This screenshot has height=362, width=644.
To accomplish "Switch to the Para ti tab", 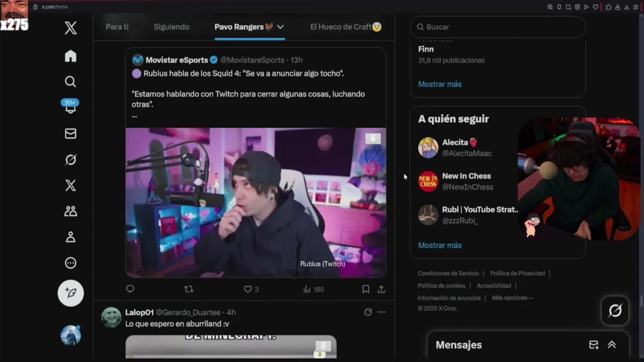I will click(117, 27).
